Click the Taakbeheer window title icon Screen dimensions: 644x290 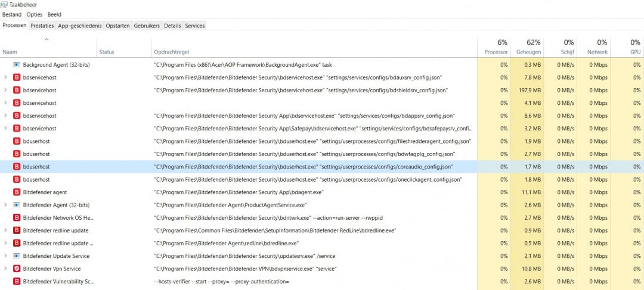pos(5,5)
